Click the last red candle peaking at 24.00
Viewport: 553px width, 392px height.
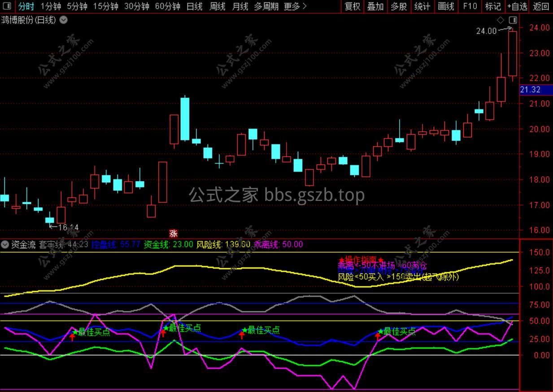512,53
